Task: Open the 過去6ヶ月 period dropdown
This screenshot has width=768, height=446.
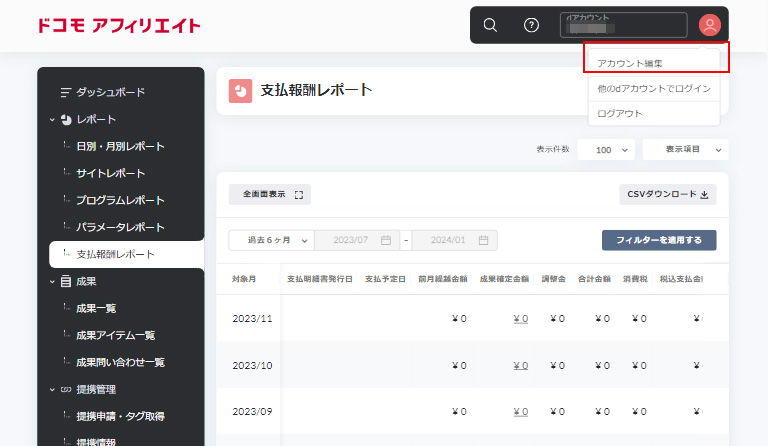Action: click(x=271, y=240)
